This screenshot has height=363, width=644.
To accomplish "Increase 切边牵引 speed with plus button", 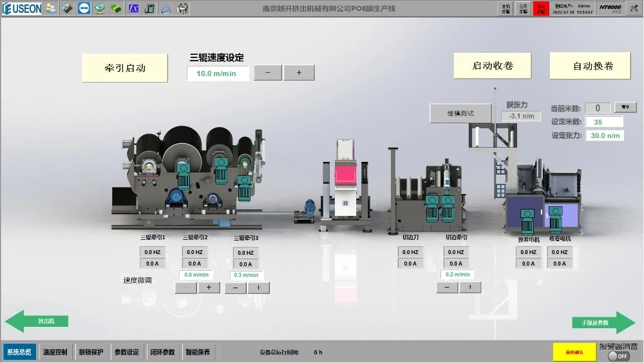I will [x=470, y=287].
